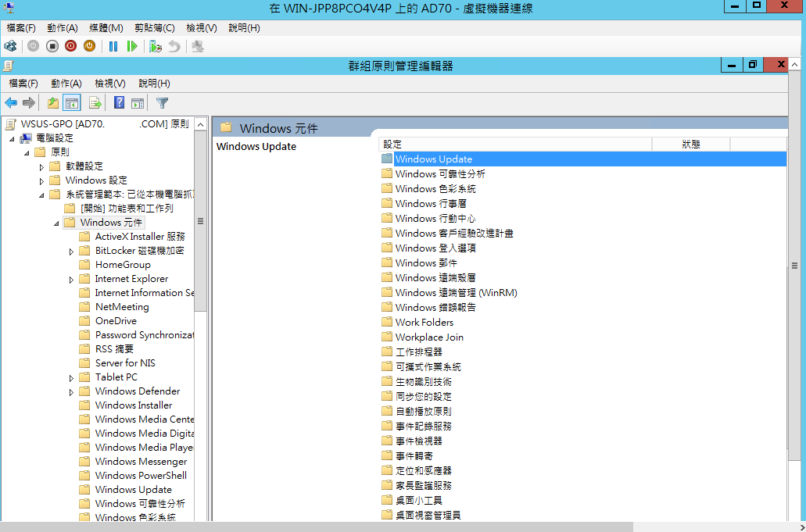
Task: Select Workplace Join in the list
Action: 429,337
